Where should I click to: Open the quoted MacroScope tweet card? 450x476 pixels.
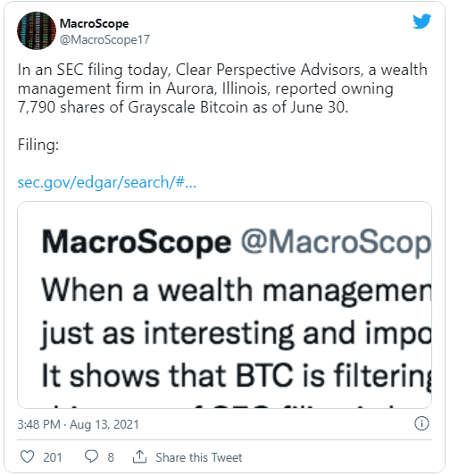[224, 305]
